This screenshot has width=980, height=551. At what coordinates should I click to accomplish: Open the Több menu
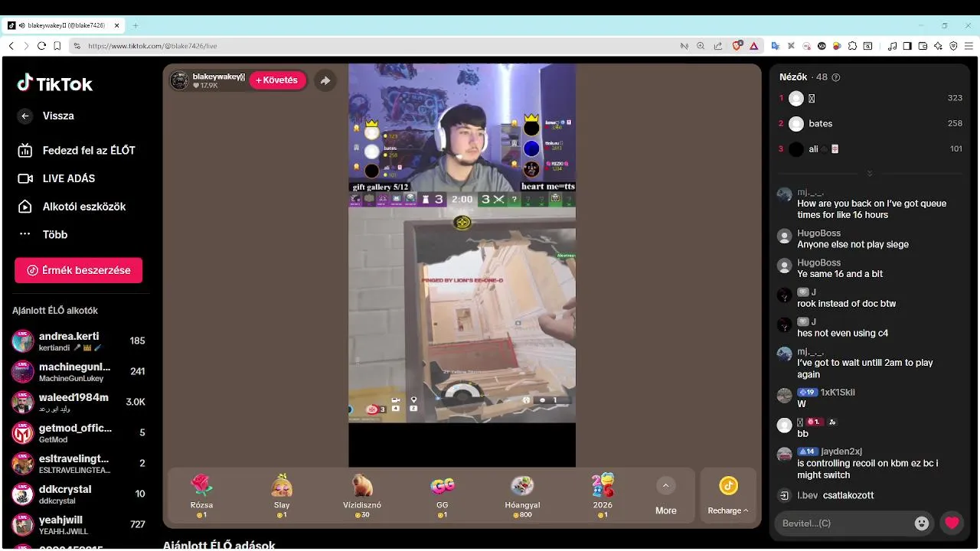[43, 235]
